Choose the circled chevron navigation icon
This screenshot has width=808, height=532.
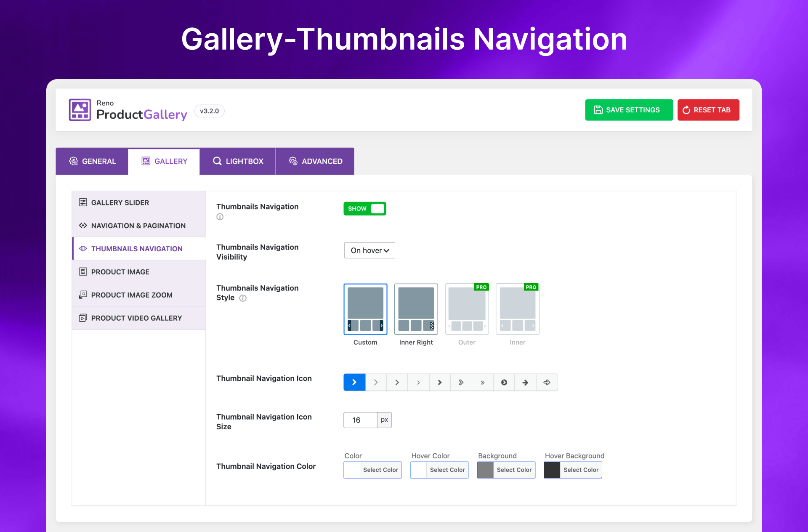tap(504, 382)
